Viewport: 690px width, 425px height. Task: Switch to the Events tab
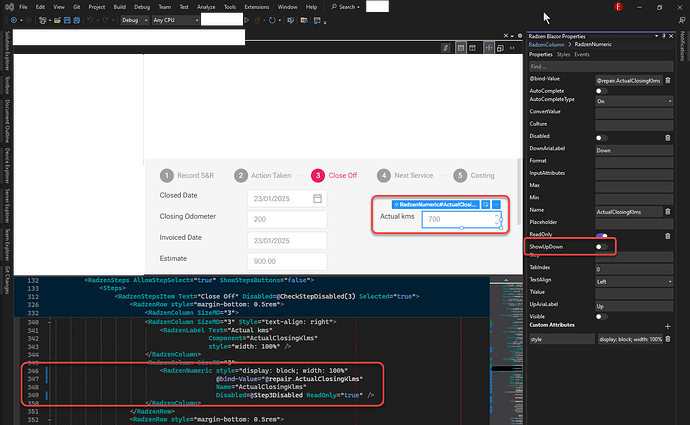point(582,55)
